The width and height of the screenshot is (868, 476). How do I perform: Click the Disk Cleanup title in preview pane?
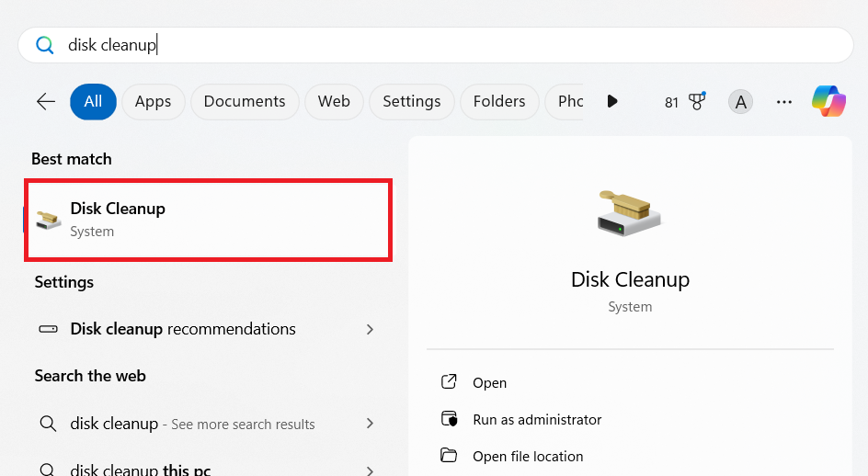[x=630, y=279]
